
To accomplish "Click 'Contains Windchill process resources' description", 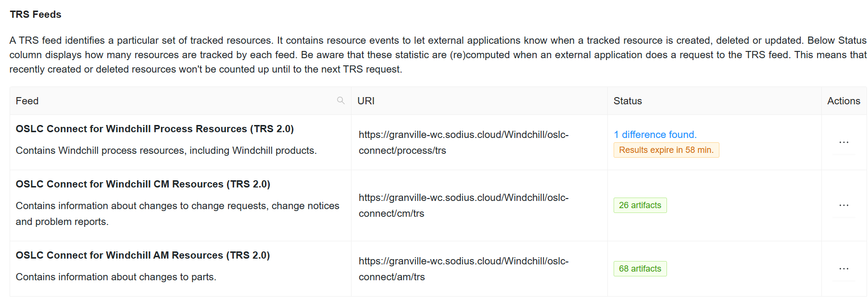I will [166, 150].
